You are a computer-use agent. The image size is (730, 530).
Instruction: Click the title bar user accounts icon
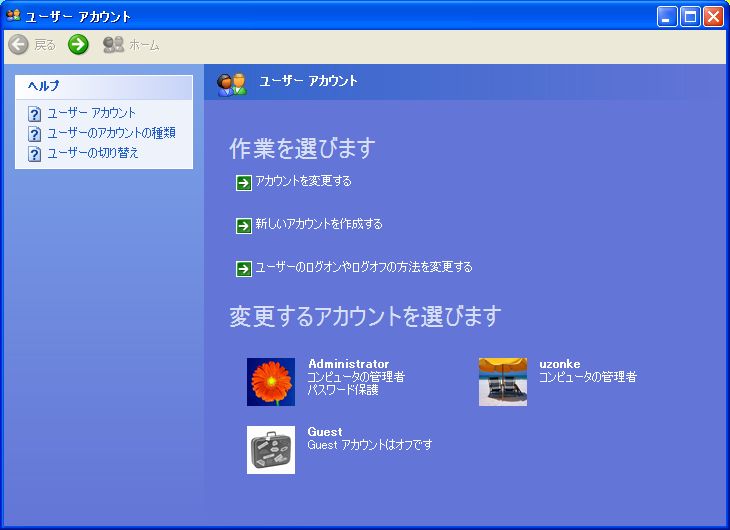tap(14, 16)
